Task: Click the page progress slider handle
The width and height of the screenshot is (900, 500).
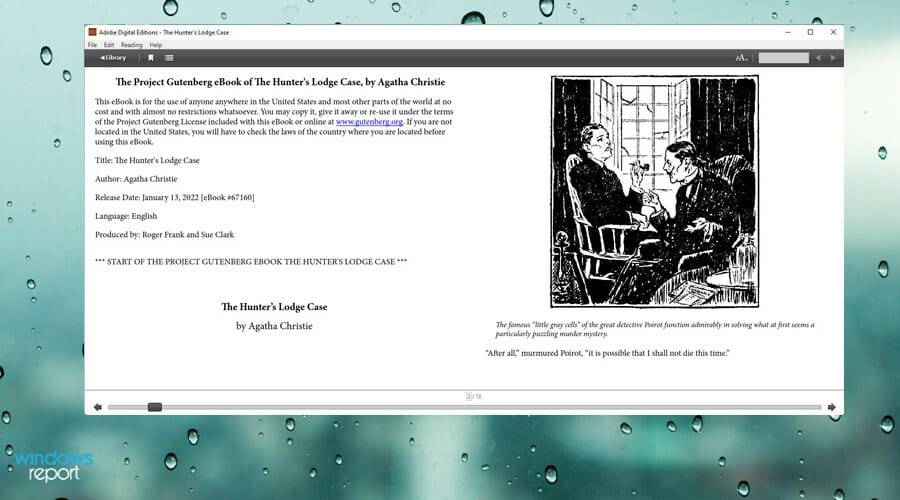Action: [155, 407]
